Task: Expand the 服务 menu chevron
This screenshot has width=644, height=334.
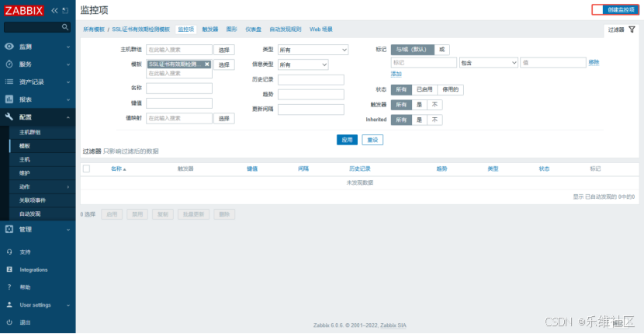Action: pyautogui.click(x=68, y=64)
